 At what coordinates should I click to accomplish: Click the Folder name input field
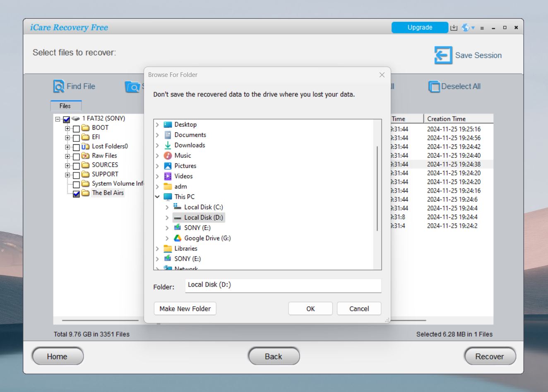(283, 285)
